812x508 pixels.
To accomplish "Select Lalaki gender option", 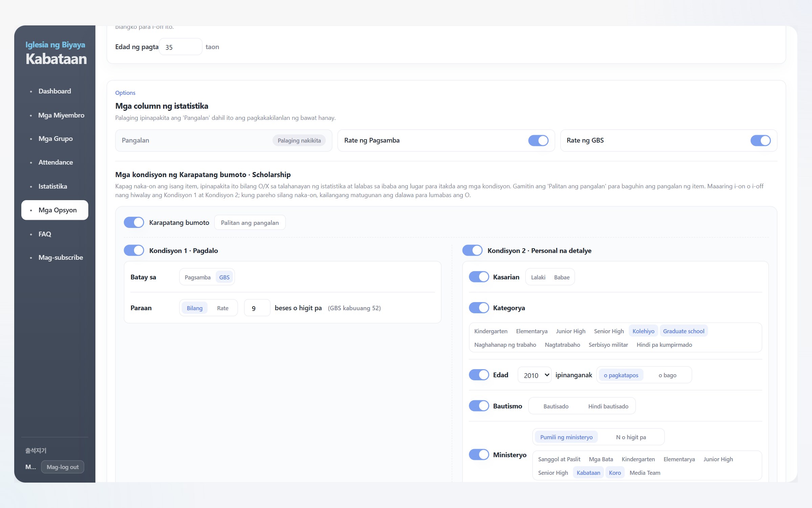I will point(538,277).
